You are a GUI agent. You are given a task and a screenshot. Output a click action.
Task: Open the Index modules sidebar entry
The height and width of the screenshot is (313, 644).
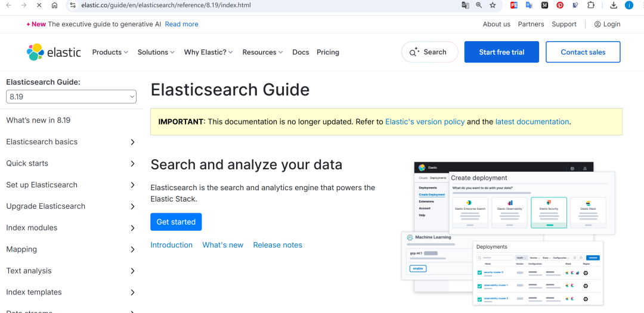[x=32, y=228]
